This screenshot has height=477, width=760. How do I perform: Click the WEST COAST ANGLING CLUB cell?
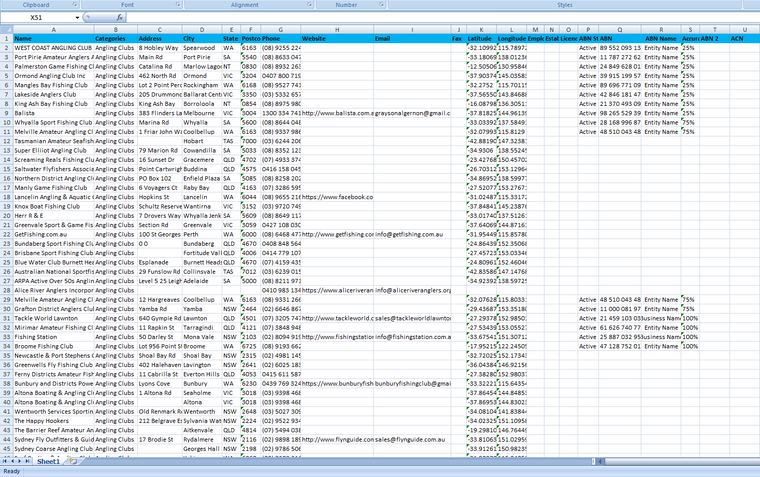(52, 48)
